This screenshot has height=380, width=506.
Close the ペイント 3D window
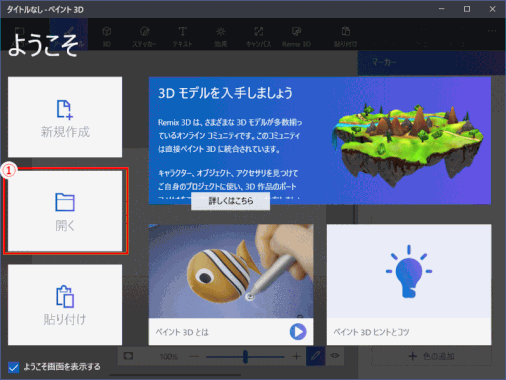click(x=493, y=9)
